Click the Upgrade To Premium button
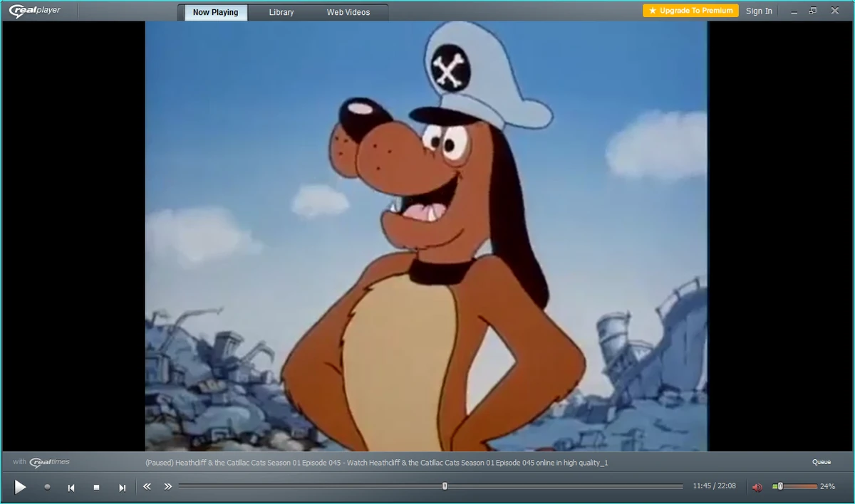The height and width of the screenshot is (504, 855). (690, 11)
